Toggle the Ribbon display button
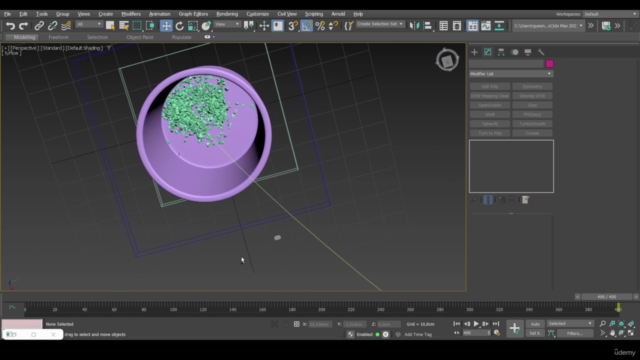 [x=473, y=26]
